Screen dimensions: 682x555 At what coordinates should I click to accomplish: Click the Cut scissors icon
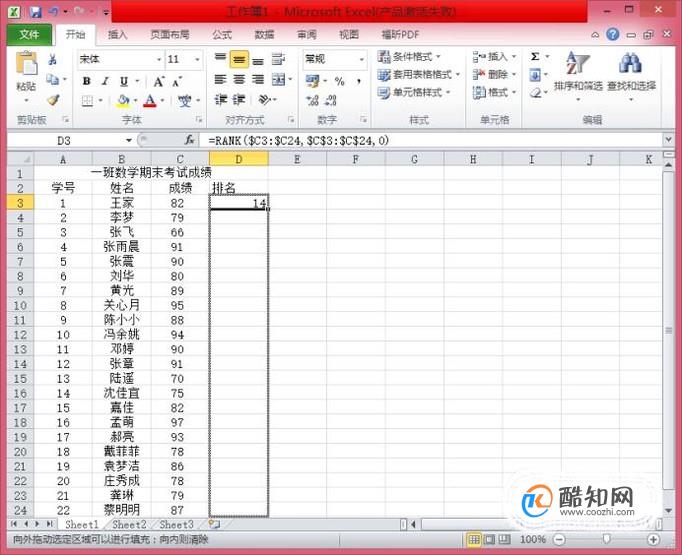click(53, 60)
